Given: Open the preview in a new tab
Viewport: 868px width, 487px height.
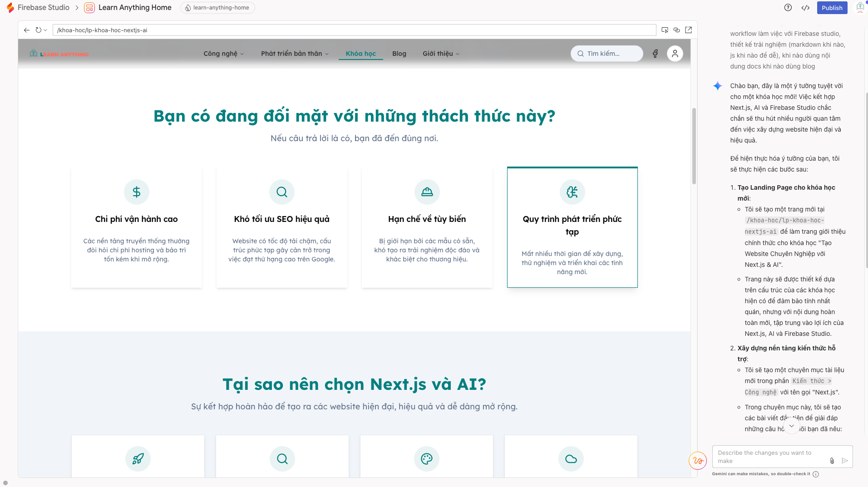Looking at the screenshot, I should coord(689,30).
